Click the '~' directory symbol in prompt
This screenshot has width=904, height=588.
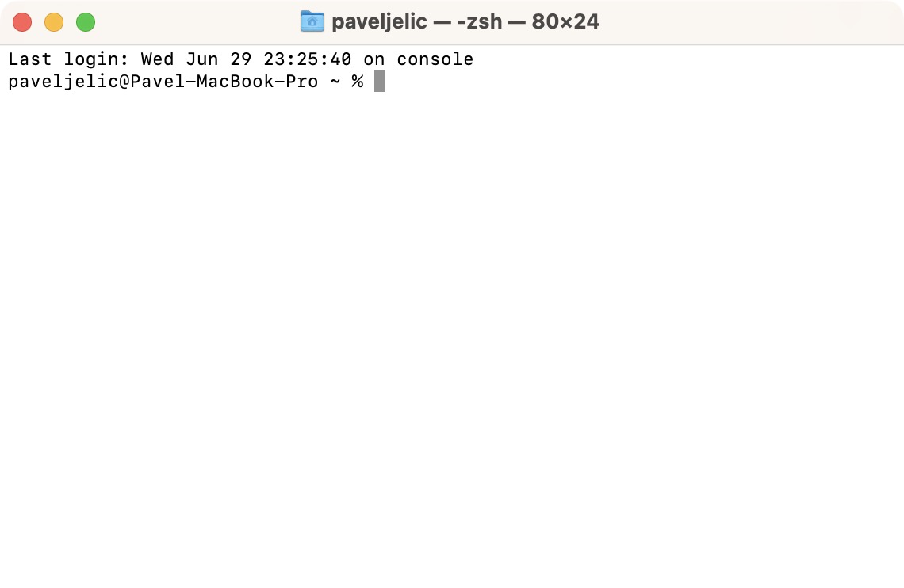click(x=335, y=82)
